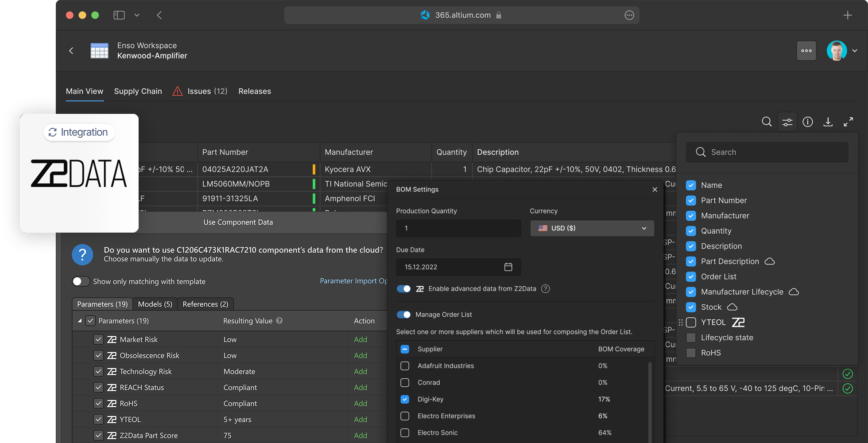Click the green status bar for LM5060MM/NOPB
Viewport: 868px width, 443px height.
(x=314, y=184)
